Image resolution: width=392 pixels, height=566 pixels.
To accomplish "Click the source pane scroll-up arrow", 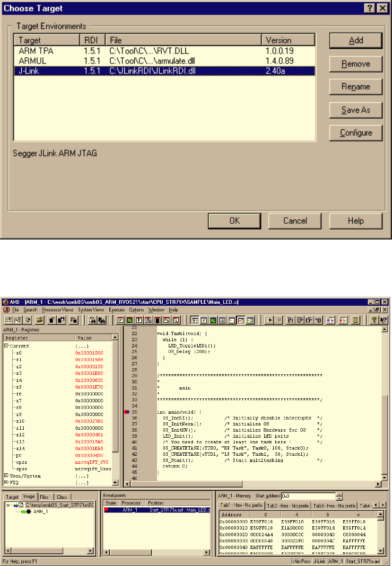I will coord(384,329).
